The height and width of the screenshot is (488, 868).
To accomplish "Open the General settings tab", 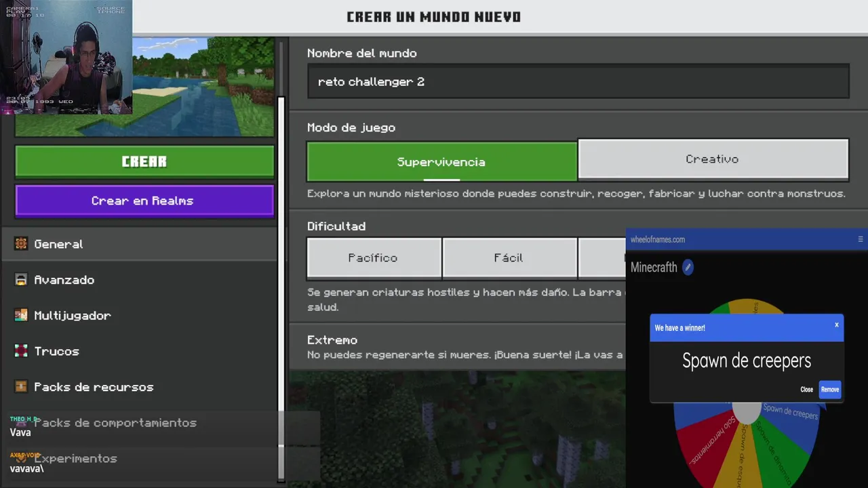I will 139,244.
